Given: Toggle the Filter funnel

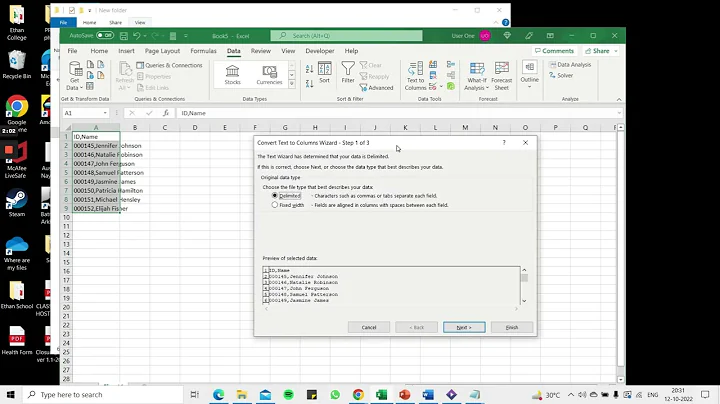Looking at the screenshot, I should click(348, 73).
